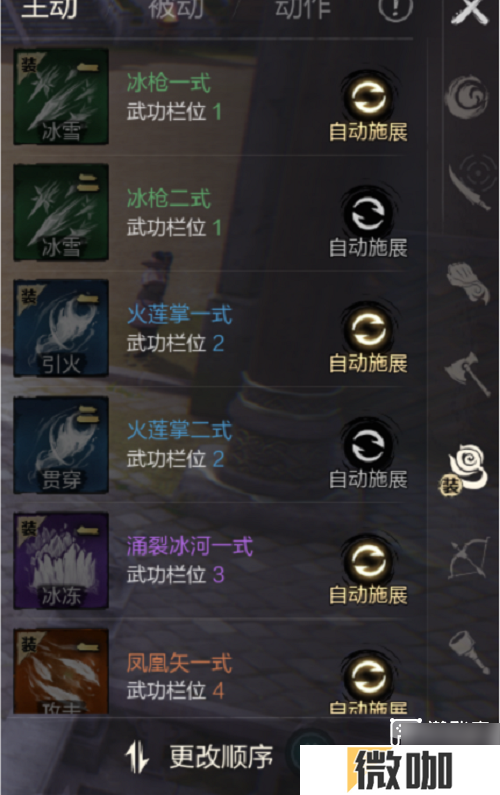Select the gauntlet fist weapon icon
Viewport: 500px width, 795px height.
468,283
